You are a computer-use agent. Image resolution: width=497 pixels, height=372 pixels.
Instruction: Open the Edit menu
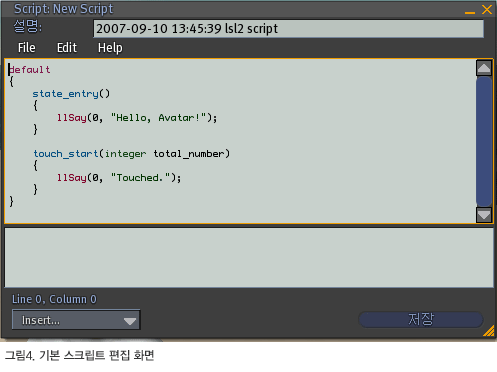(x=67, y=48)
